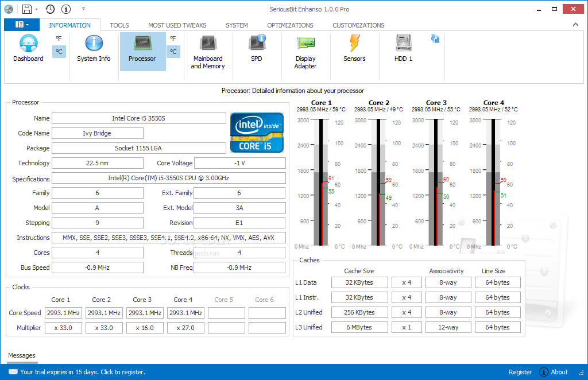Image resolution: width=588 pixels, height=380 pixels.
Task: Click the About link text
Action: pyautogui.click(x=559, y=372)
